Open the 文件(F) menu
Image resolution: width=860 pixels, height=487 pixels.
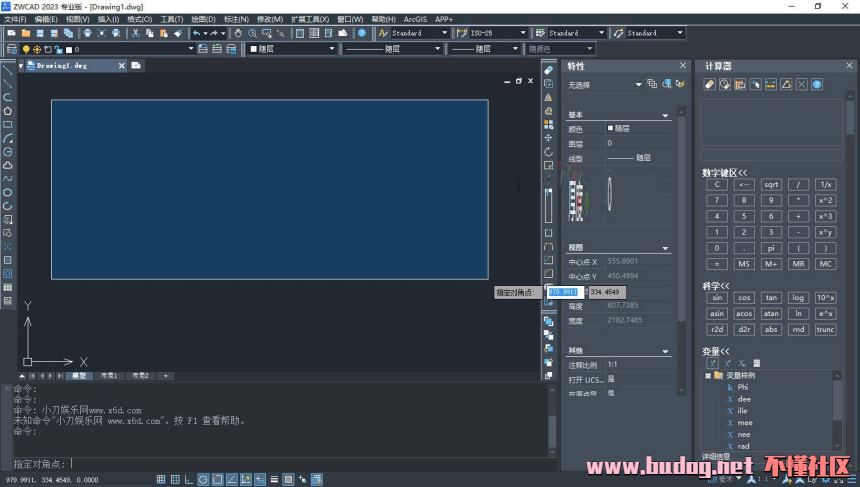click(x=15, y=19)
